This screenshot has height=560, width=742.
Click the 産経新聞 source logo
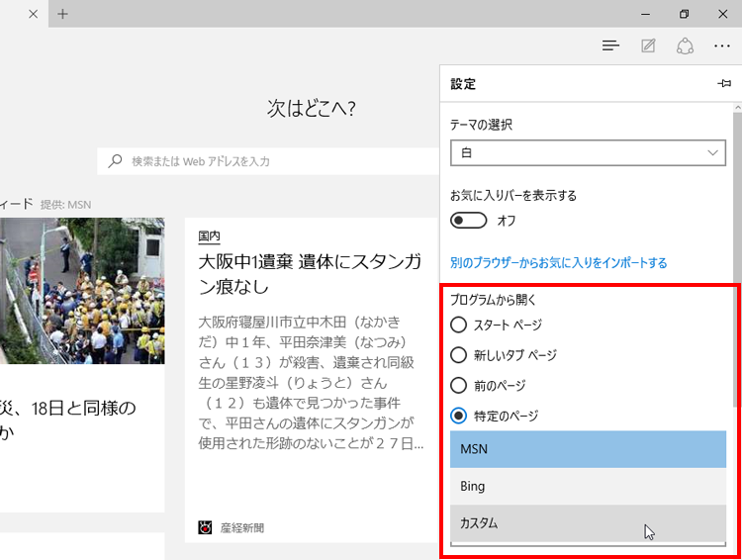click(205, 526)
